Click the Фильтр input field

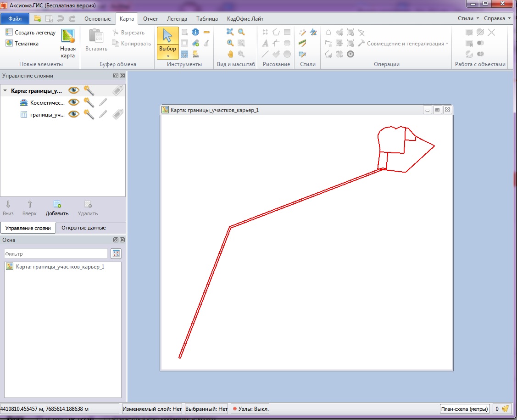tap(56, 254)
